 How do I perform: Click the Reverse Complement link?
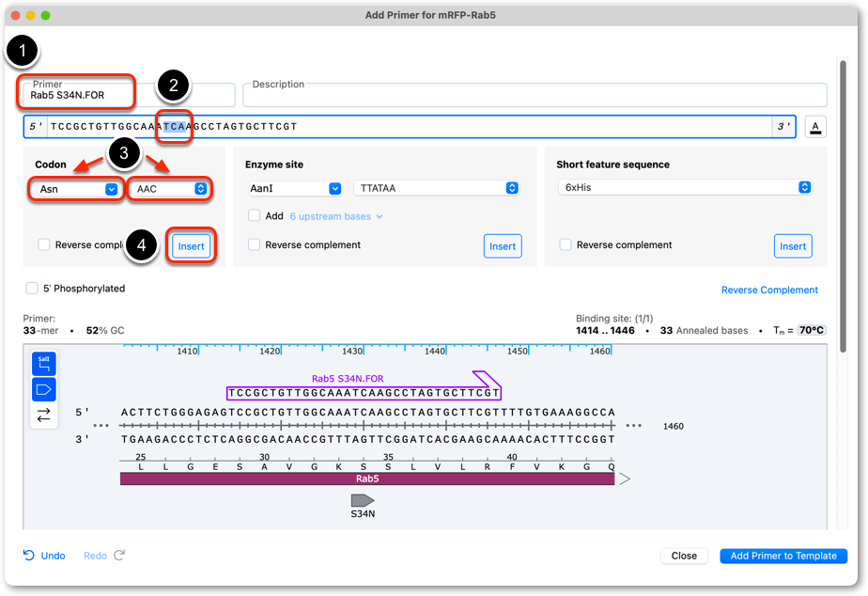point(769,290)
